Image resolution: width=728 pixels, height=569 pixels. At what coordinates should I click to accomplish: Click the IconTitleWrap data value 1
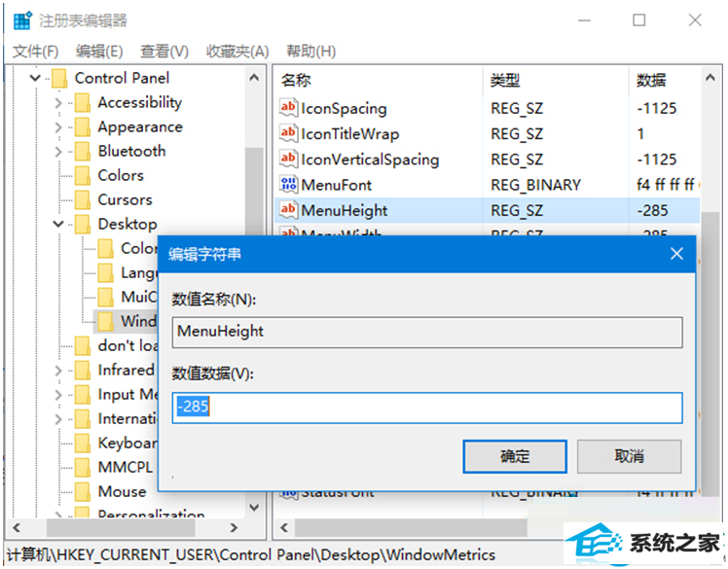coord(640,133)
